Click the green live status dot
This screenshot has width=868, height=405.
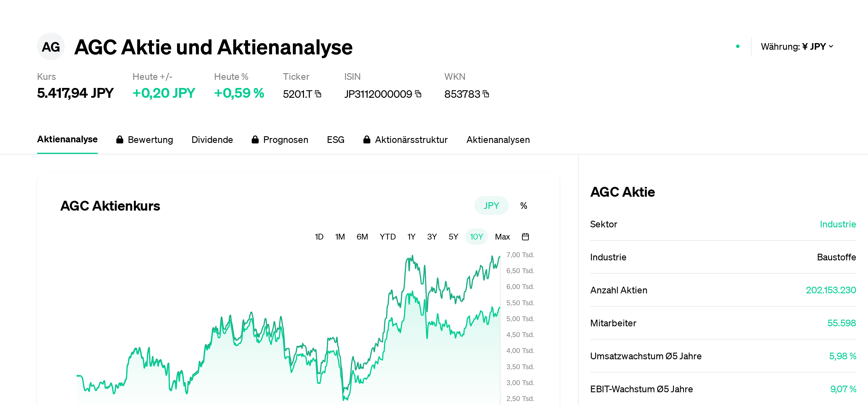pyautogui.click(x=738, y=47)
